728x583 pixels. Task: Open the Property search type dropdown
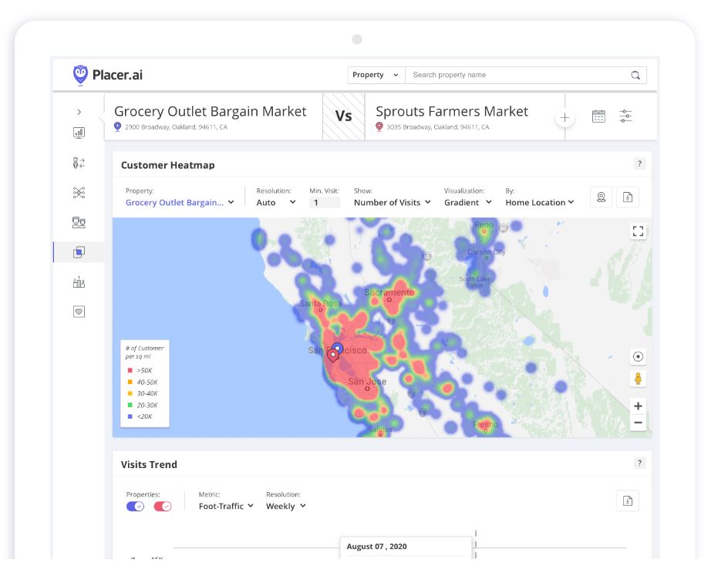(376, 76)
